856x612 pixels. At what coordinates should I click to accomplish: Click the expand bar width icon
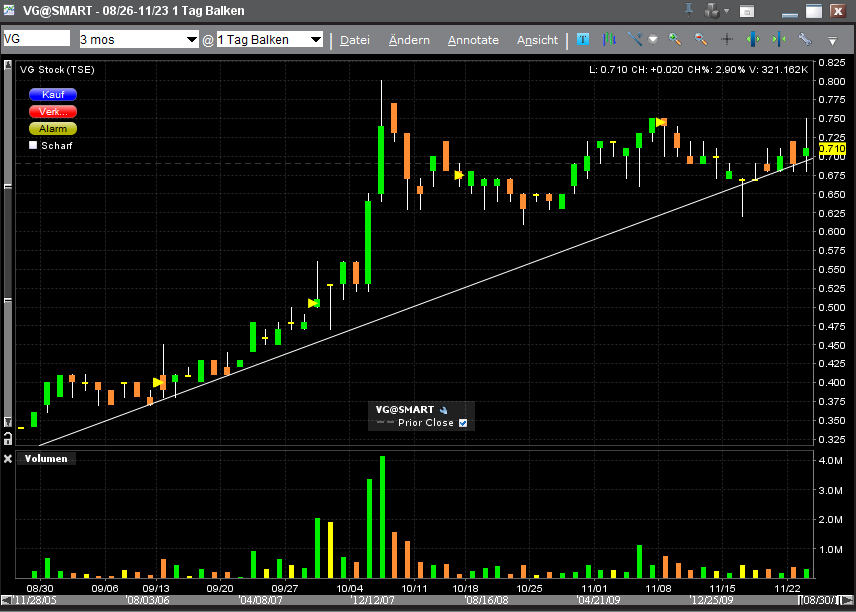(753, 39)
